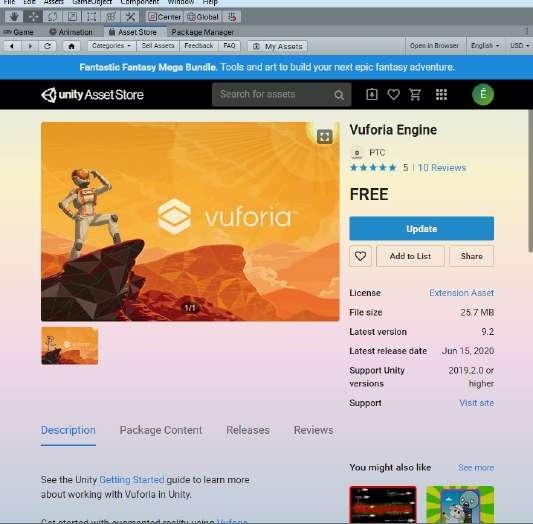The width and height of the screenshot is (533, 524).
Task: Open the Window menu
Action: 180,3
